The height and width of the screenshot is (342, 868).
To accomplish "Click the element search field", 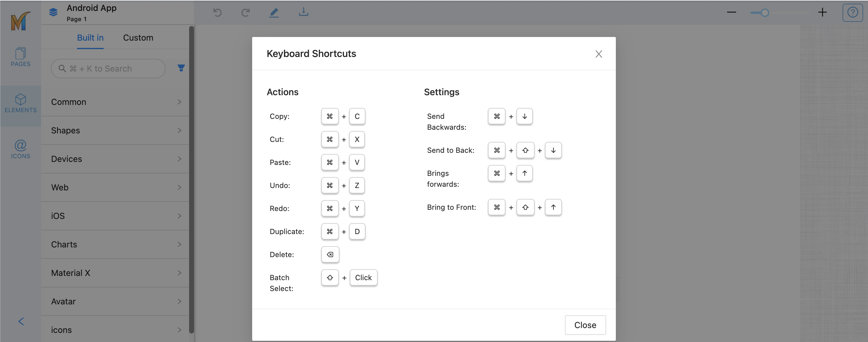I will 108,69.
